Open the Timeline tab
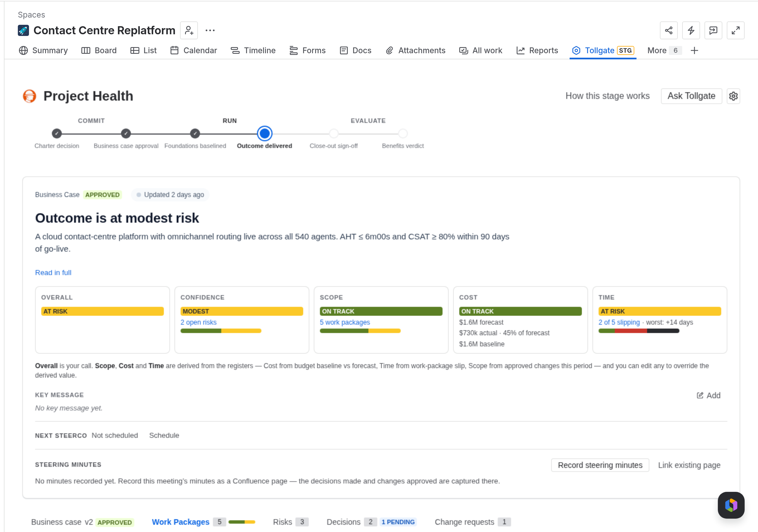This screenshot has width=758, height=532. pos(253,50)
